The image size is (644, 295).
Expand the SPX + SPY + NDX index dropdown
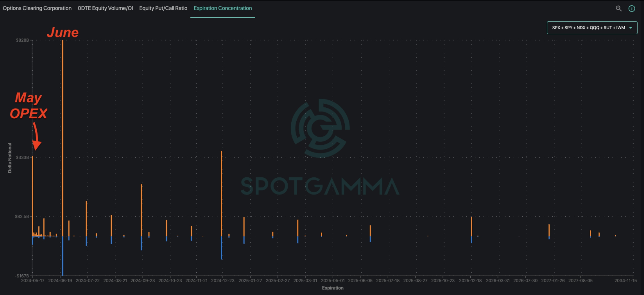[x=588, y=28]
